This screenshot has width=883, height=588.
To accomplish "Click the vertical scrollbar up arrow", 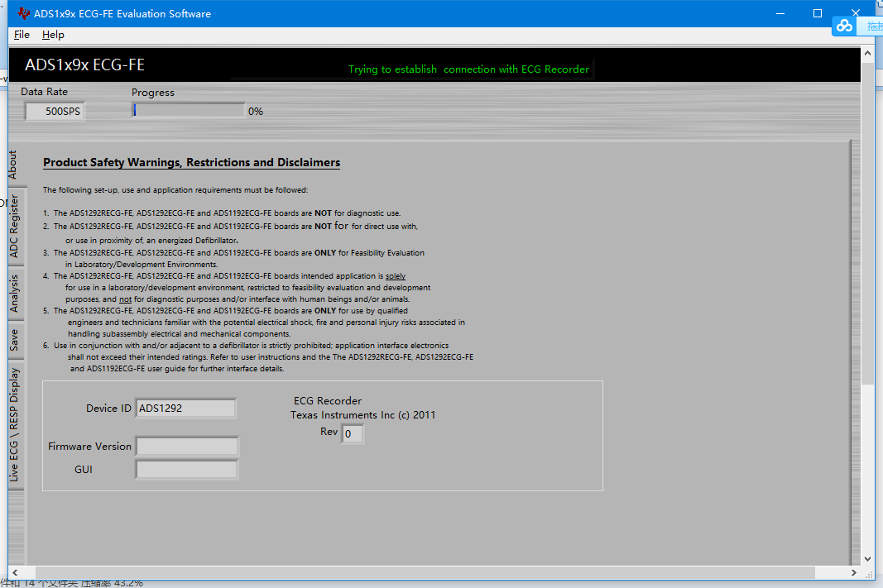I will click(867, 54).
